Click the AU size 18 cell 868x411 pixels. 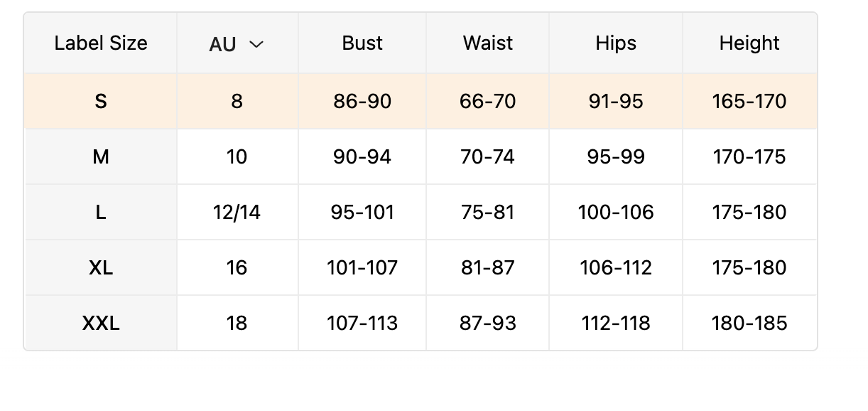click(x=237, y=324)
